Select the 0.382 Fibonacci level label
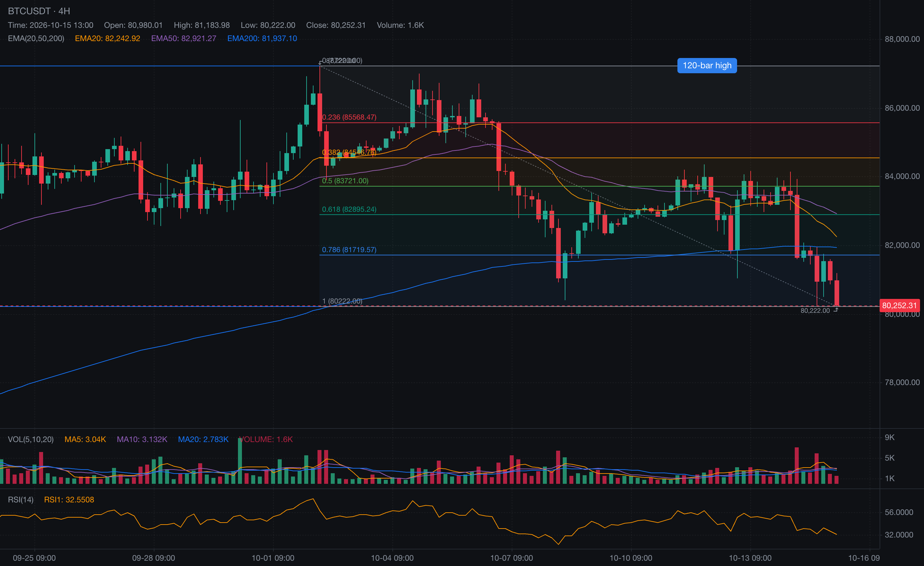 point(349,152)
